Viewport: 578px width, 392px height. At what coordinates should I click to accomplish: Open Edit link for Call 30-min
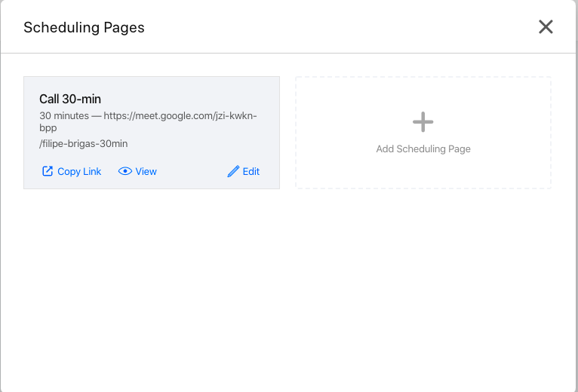tap(243, 171)
